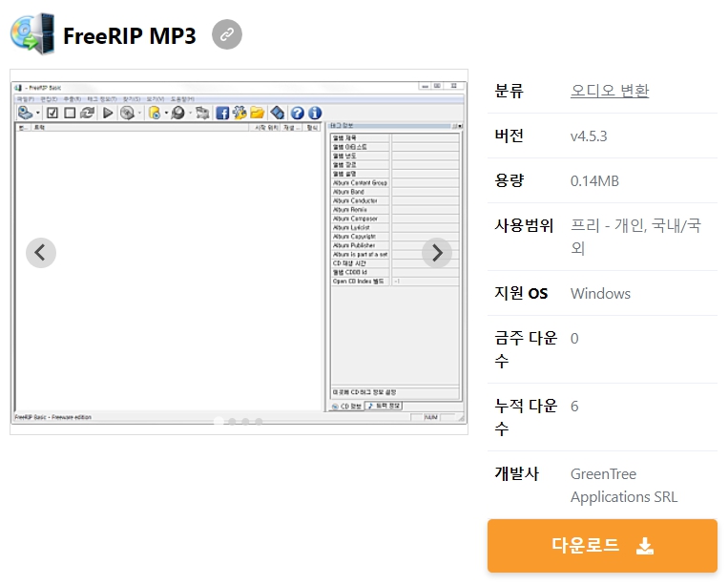Viewport: 728px width, 585px height.
Task: Click the status bar text 'FreeRIP Basic - Freeware edition'
Action: (x=52, y=417)
